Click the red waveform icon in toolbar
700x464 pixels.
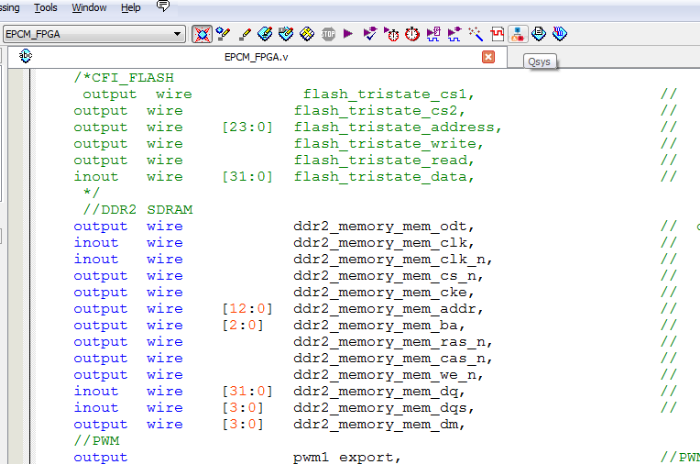click(x=496, y=34)
